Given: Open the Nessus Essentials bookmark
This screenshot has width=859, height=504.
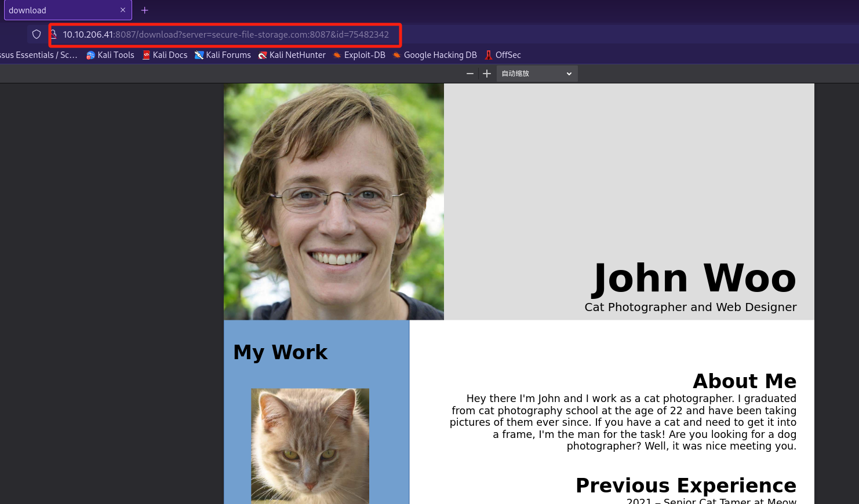Looking at the screenshot, I should click(38, 55).
